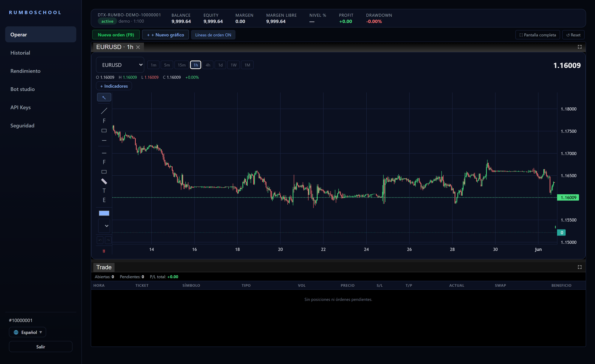This screenshot has height=364, width=595.
Task: Select the active 1h timeframe
Action: [196, 65]
